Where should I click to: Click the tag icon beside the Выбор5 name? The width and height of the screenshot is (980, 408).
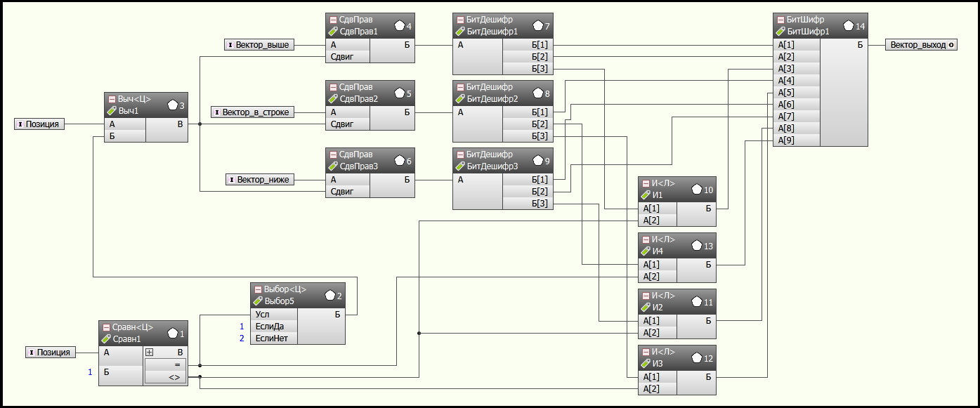257,301
